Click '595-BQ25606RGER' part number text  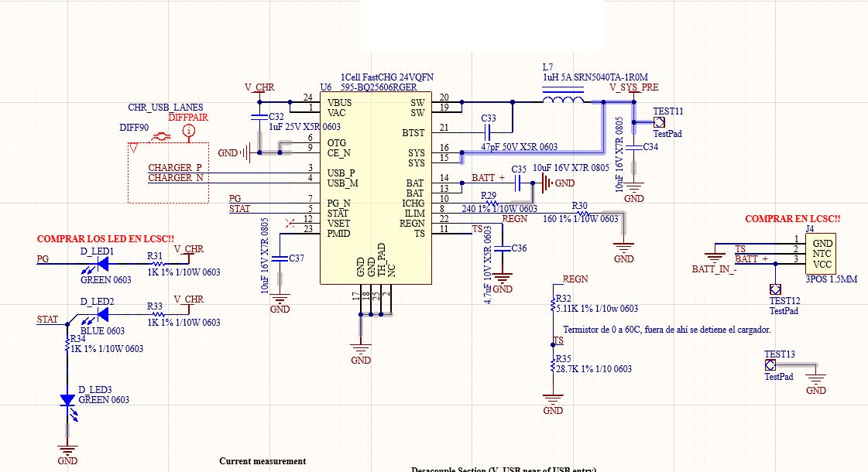379,87
